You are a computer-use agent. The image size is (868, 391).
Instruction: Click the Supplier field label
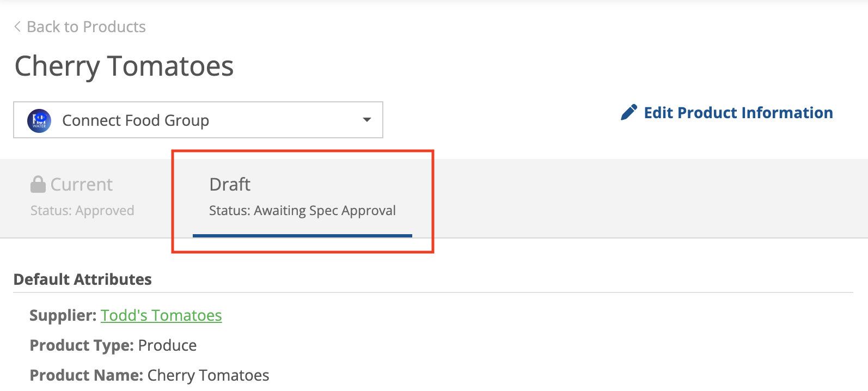click(x=63, y=315)
